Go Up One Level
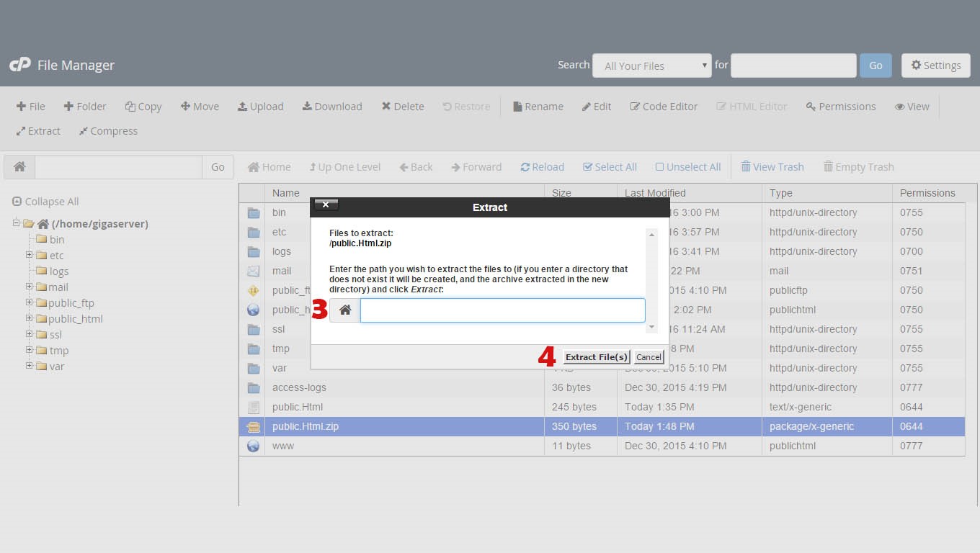This screenshot has width=980, height=553. [x=345, y=167]
